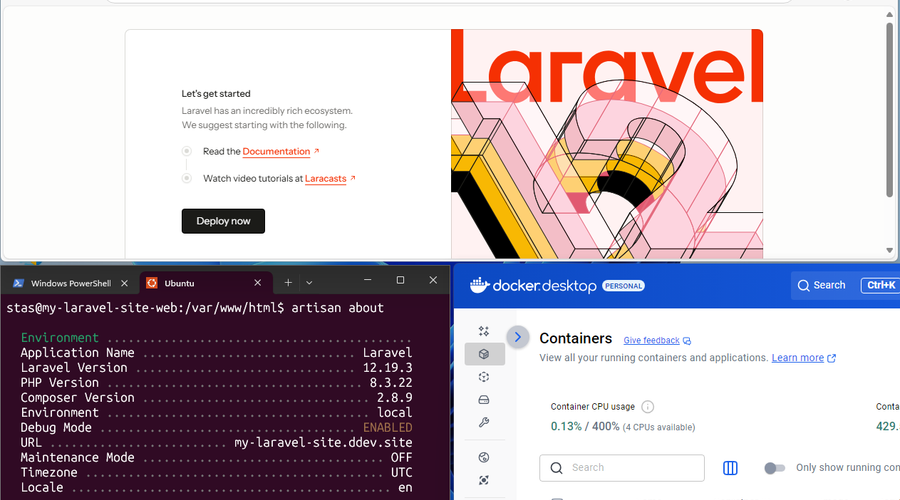
Task: Click the 'Let's get started' heading
Action: [x=216, y=94]
